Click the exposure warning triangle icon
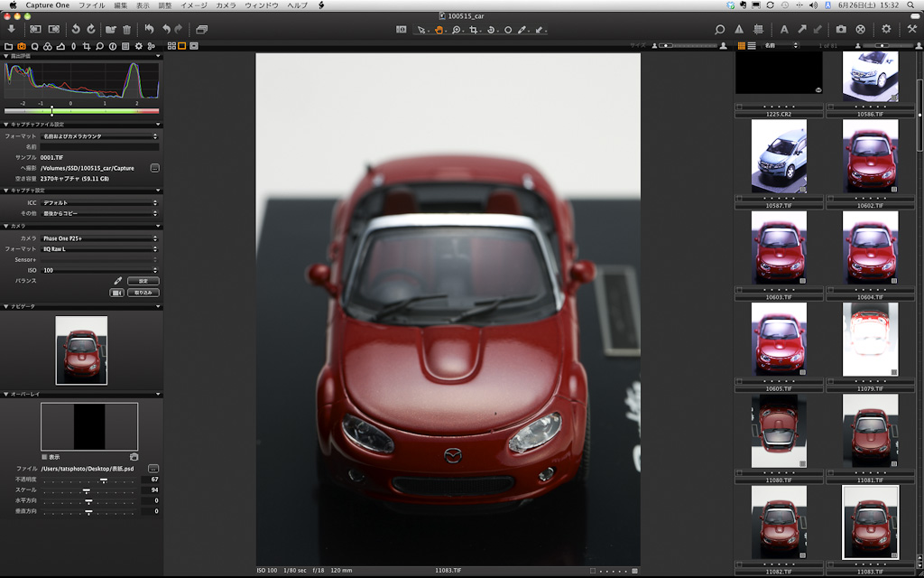The image size is (924, 578). click(739, 29)
